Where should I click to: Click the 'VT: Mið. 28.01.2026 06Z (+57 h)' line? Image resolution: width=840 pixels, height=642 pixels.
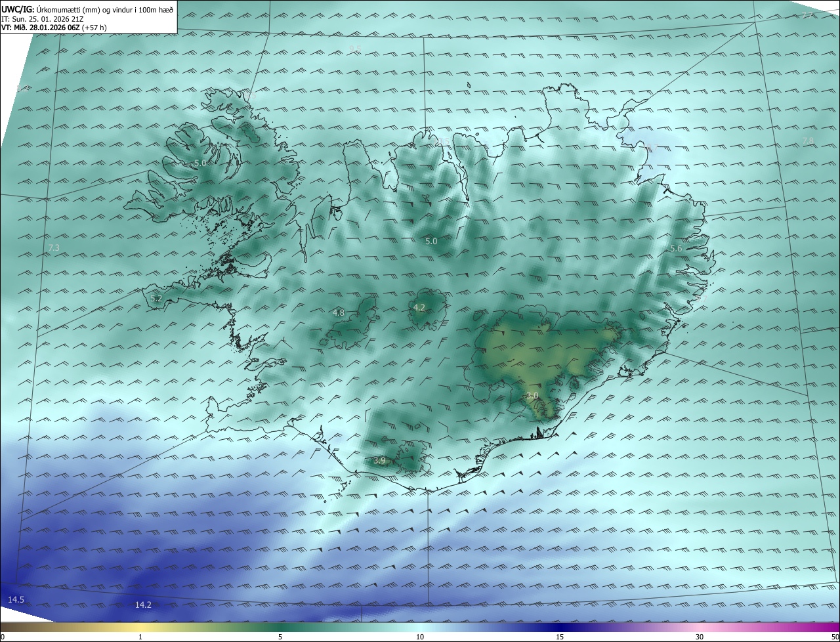click(54, 28)
